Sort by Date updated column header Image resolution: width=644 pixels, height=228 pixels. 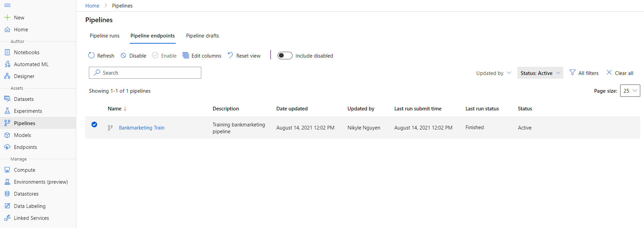pyautogui.click(x=292, y=109)
